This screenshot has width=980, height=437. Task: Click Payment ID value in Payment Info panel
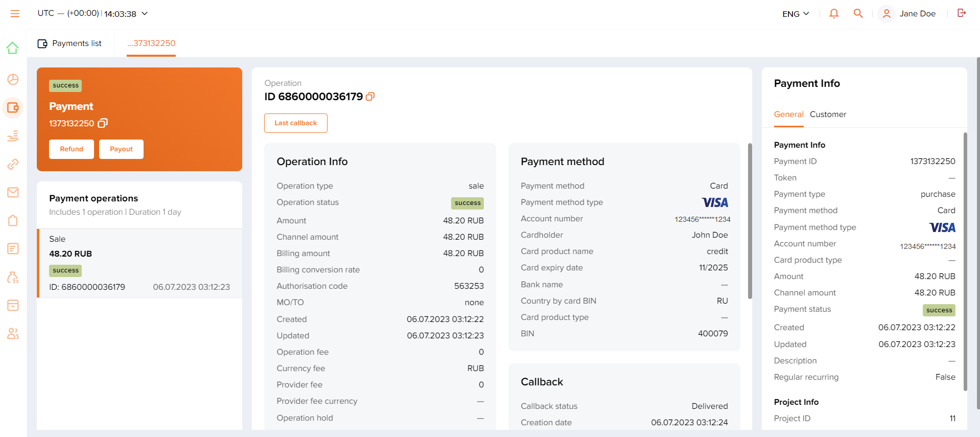pyautogui.click(x=932, y=162)
